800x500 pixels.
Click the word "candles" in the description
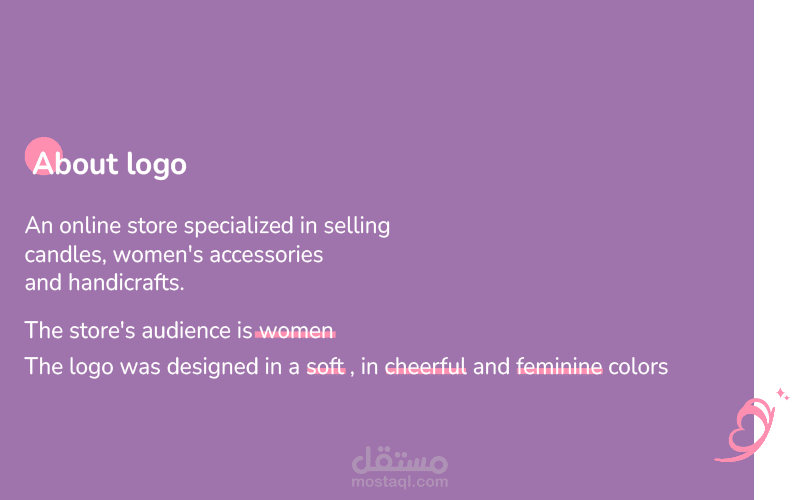(x=59, y=254)
